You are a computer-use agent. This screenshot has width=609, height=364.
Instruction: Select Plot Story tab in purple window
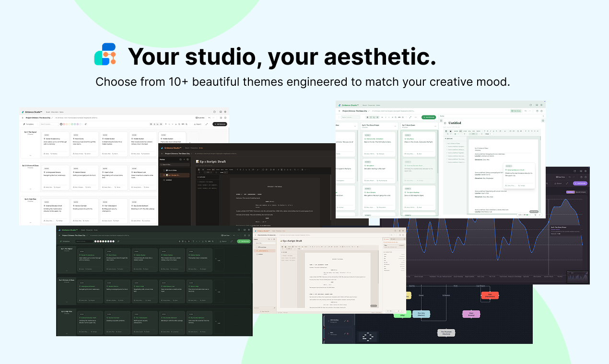(x=571, y=192)
